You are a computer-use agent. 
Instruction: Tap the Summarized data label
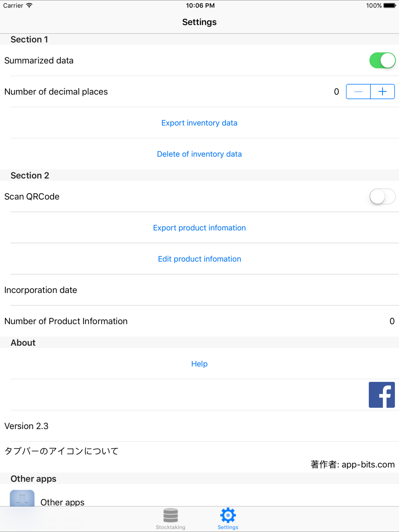click(x=39, y=60)
